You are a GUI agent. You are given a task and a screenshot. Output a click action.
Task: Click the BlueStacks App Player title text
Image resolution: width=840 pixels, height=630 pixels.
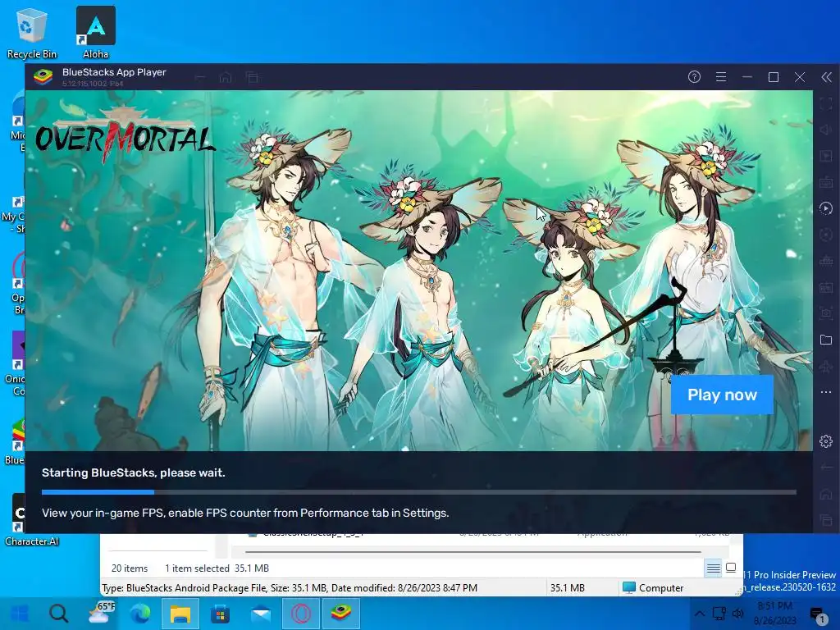(114, 72)
